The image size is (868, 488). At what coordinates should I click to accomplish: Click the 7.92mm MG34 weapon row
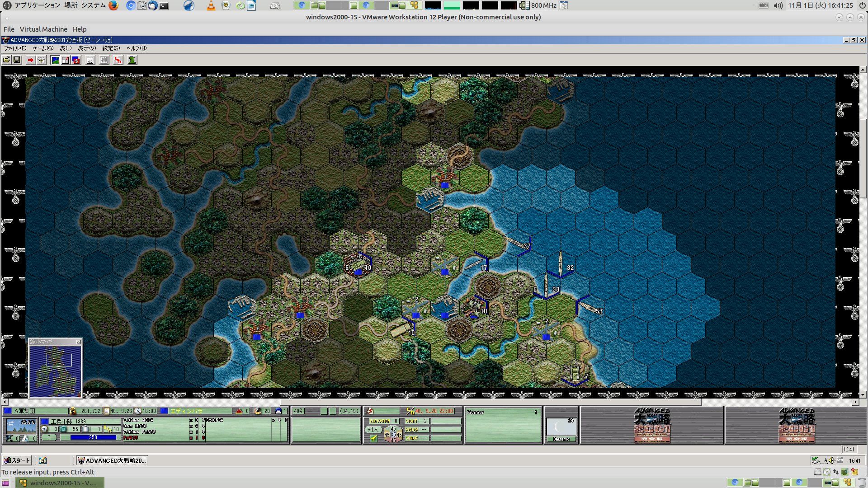(x=164, y=420)
